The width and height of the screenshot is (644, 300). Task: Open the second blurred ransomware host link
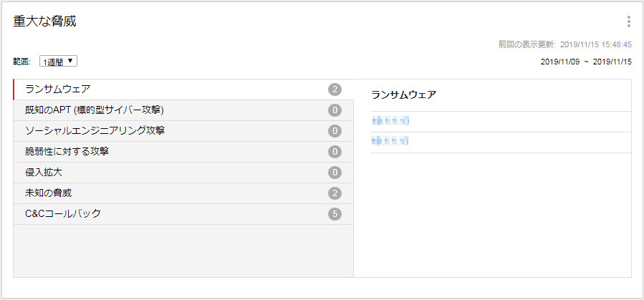[x=390, y=142]
